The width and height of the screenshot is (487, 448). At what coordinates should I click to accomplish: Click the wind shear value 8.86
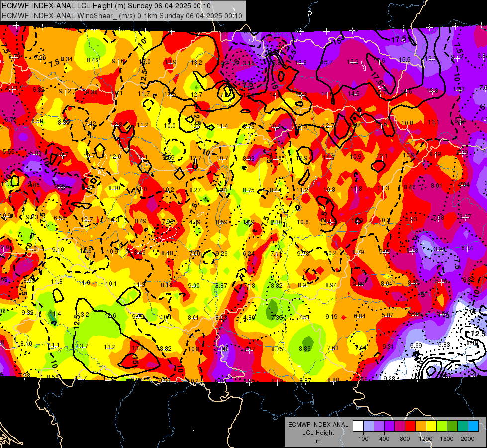[304, 349]
